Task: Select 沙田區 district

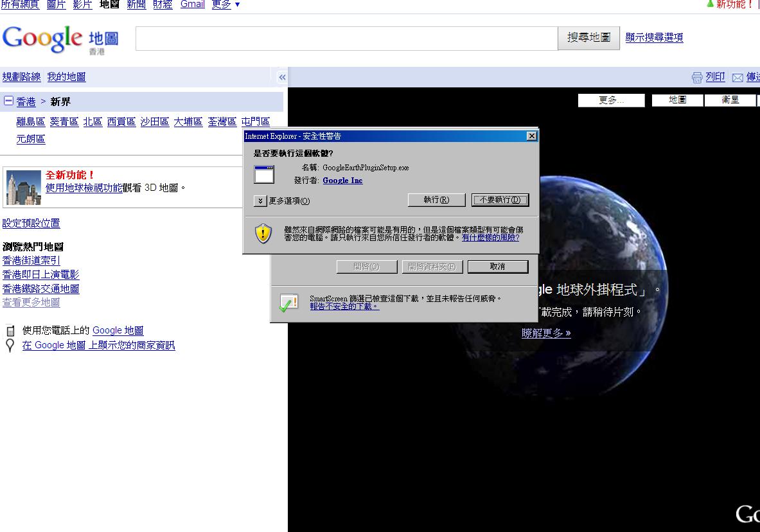Action: (155, 121)
